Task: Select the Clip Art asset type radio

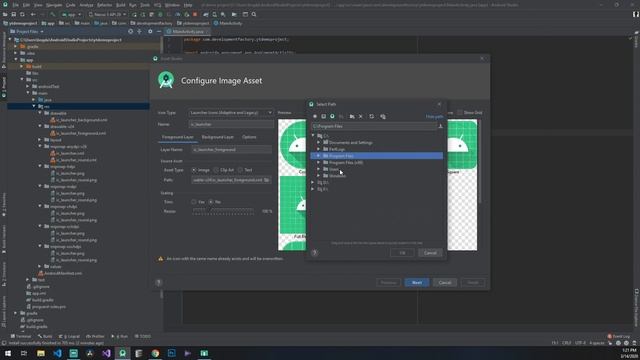Action: pos(216,170)
